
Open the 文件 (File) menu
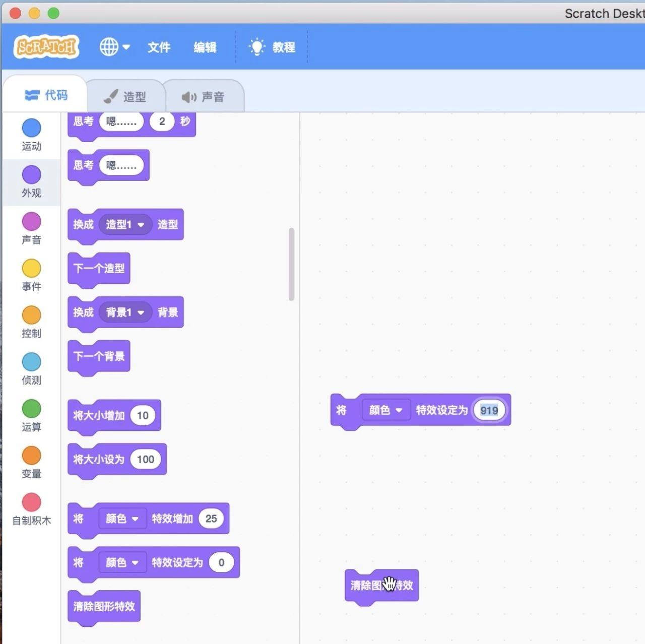tap(159, 47)
